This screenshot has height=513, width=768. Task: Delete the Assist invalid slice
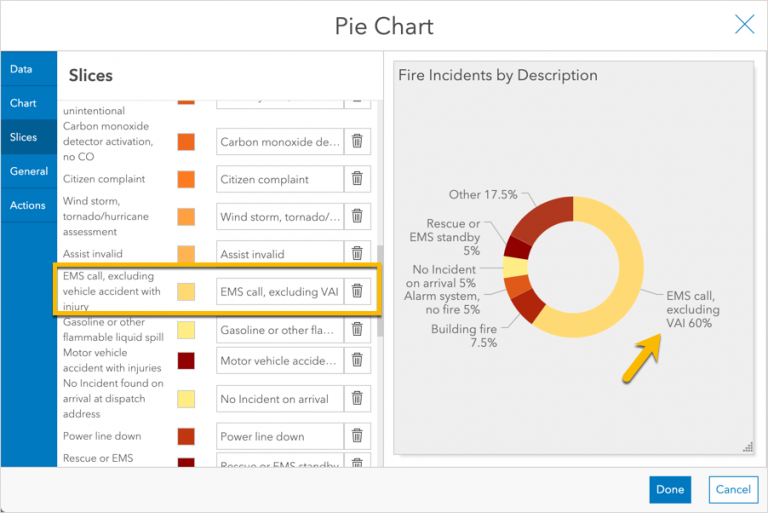357,254
